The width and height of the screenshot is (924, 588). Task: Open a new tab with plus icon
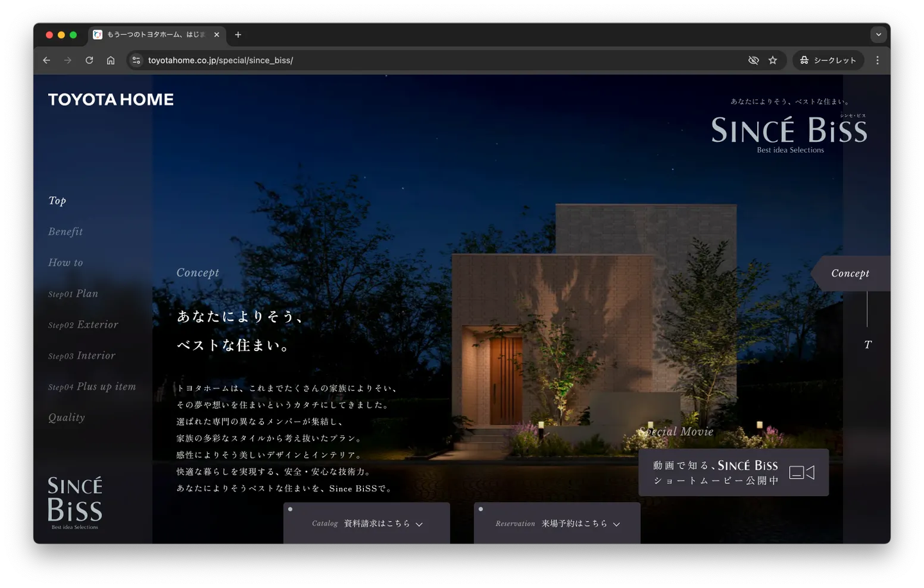click(238, 35)
